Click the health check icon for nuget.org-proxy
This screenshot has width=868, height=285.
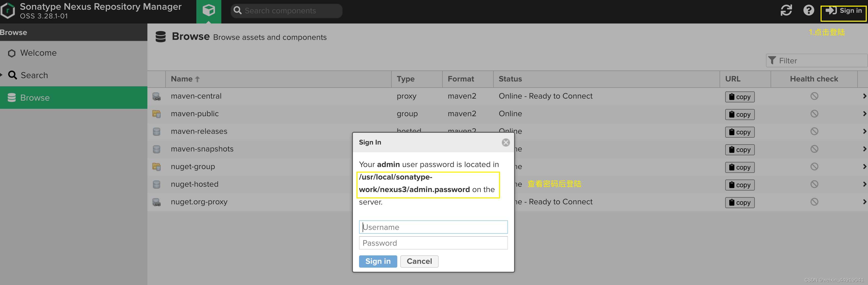pyautogui.click(x=814, y=202)
